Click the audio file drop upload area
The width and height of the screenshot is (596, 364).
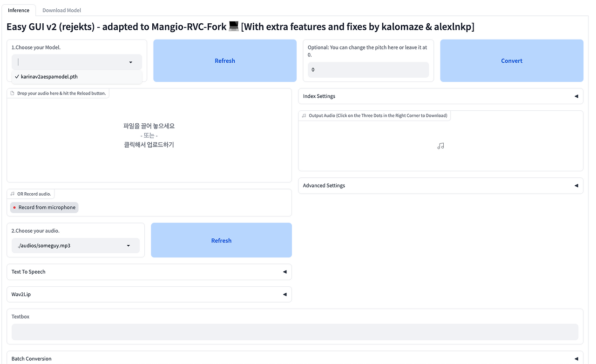coord(149,135)
